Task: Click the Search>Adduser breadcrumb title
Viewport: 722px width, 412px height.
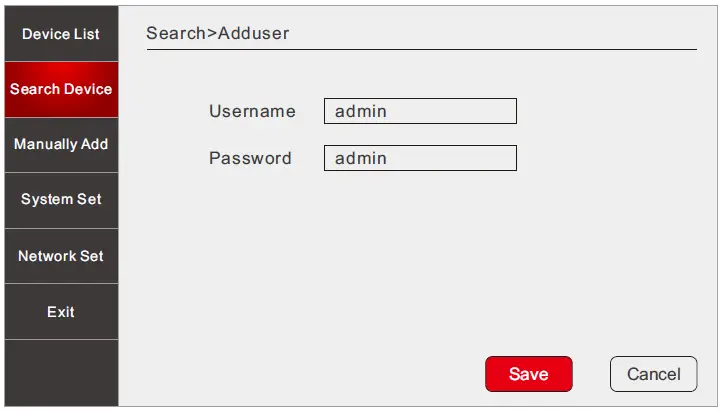Action: point(217,33)
